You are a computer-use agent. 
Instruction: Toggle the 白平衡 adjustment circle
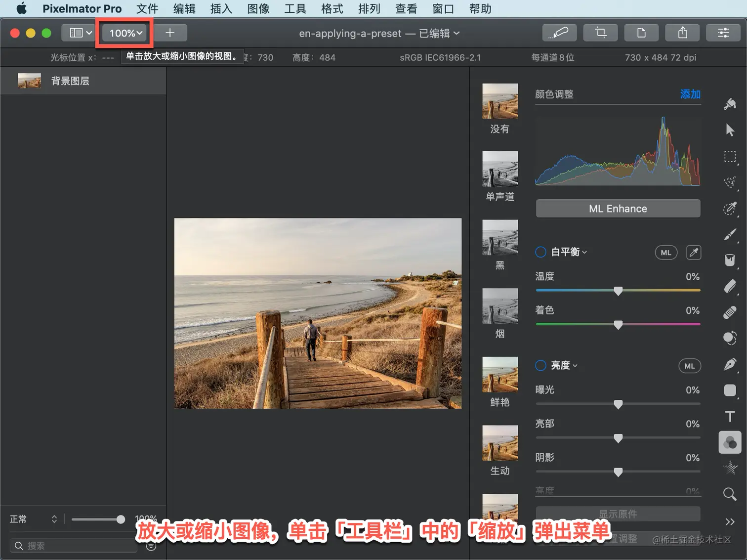coord(540,252)
